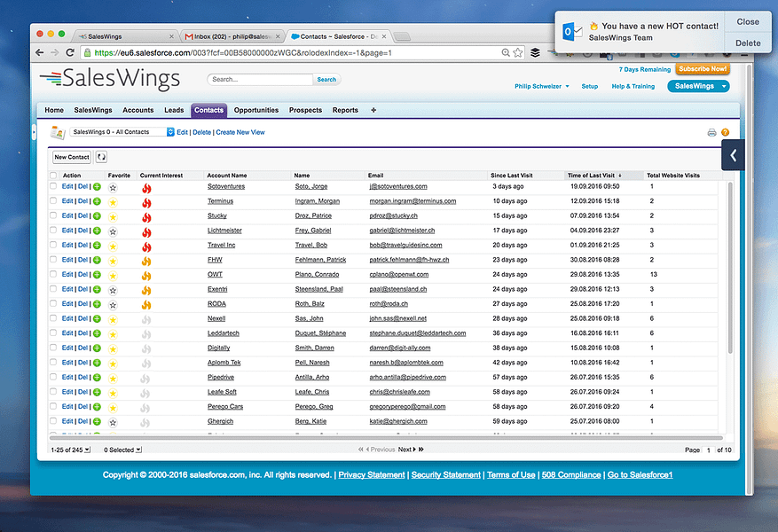
Task: Open the Accounts tab
Action: pyautogui.click(x=138, y=110)
